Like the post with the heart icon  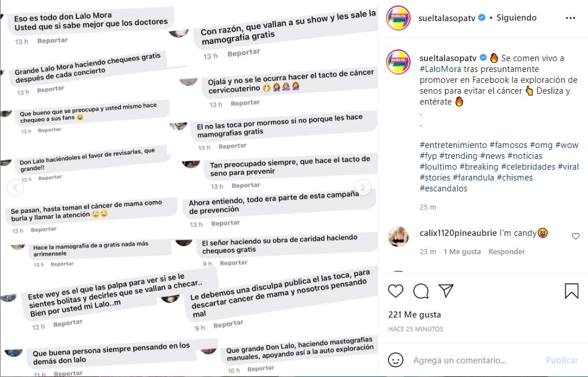tap(395, 291)
